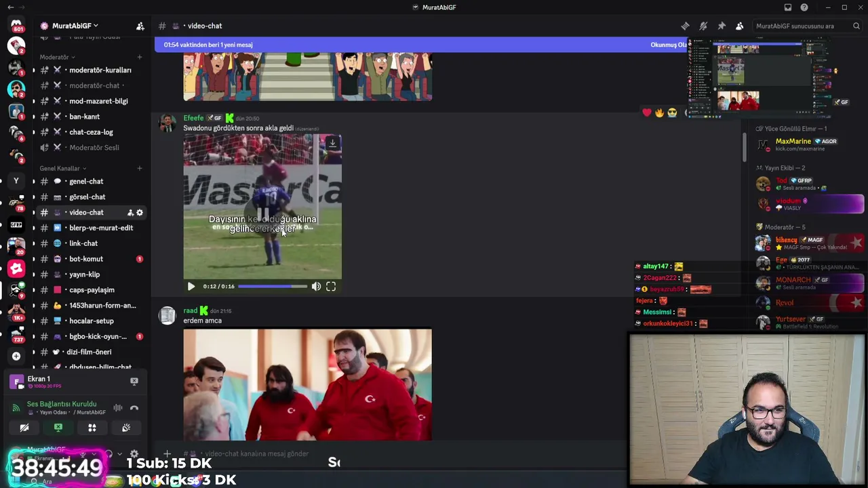Add a server with plus button
Viewport: 868px width, 488px height.
[x=16, y=356]
